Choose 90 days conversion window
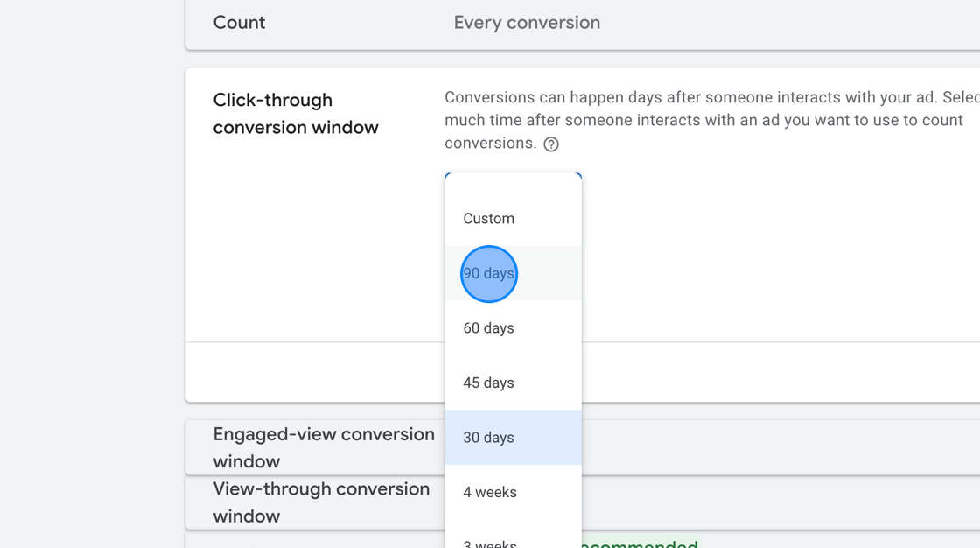 point(513,273)
